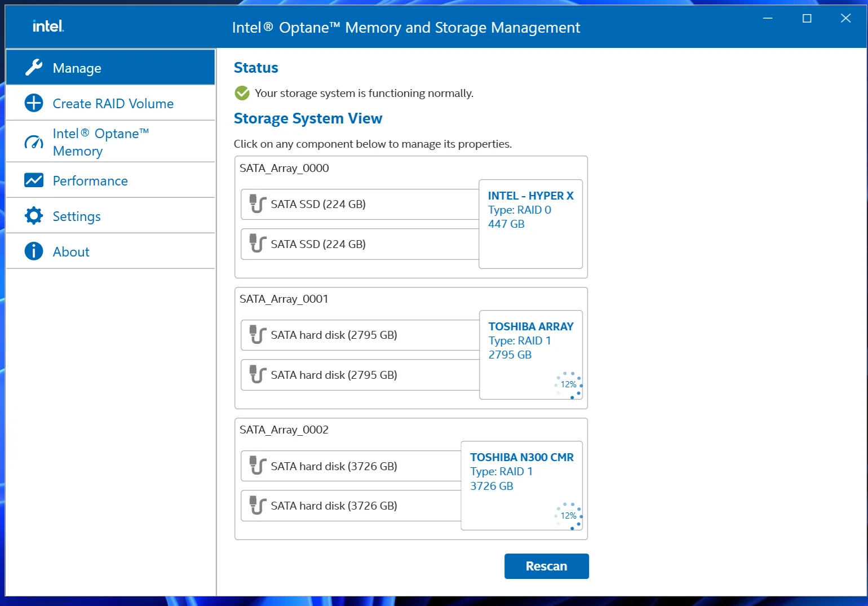This screenshot has width=868, height=606.
Task: Click the TOSHIBA ARRAY 12% progress indicator
Action: (x=568, y=385)
